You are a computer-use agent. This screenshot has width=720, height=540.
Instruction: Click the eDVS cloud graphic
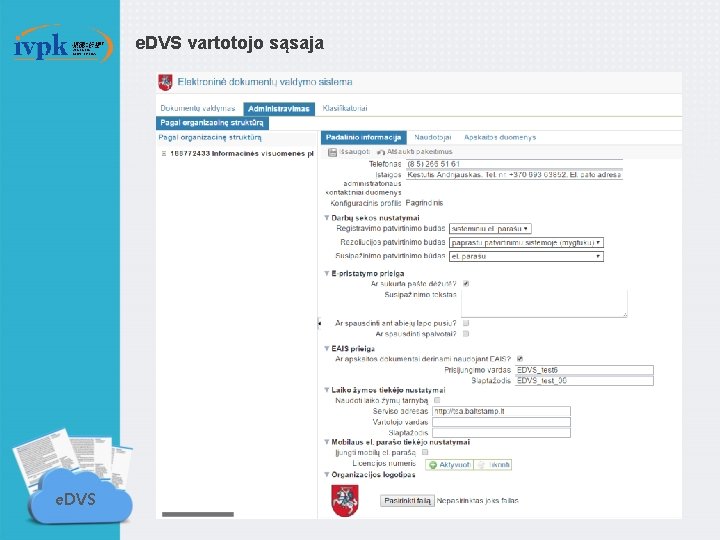(81, 497)
